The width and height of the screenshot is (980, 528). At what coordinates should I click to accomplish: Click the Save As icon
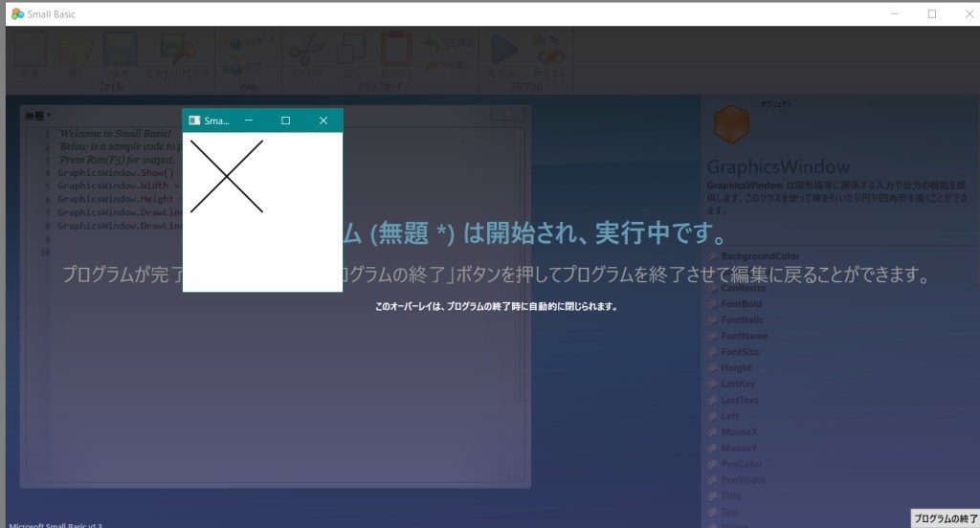177,50
